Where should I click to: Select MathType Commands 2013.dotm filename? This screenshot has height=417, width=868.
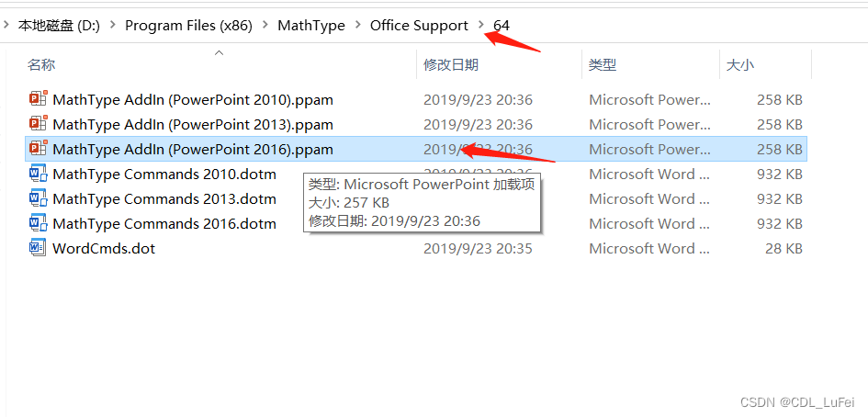pyautogui.click(x=164, y=198)
